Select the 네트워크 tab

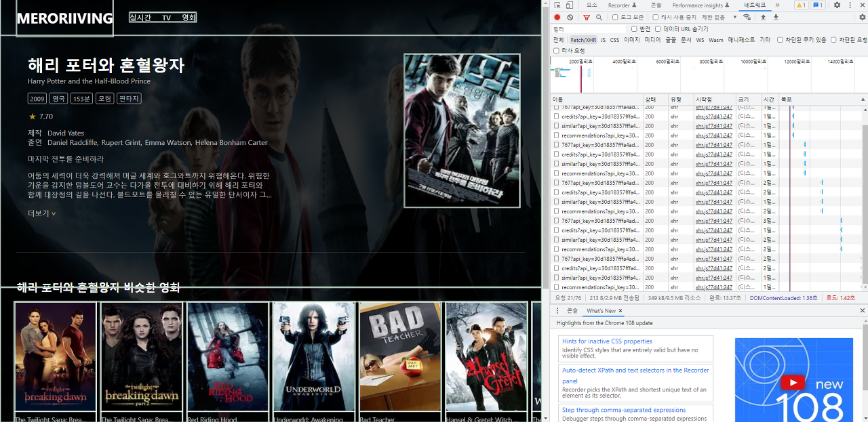pyautogui.click(x=755, y=5)
